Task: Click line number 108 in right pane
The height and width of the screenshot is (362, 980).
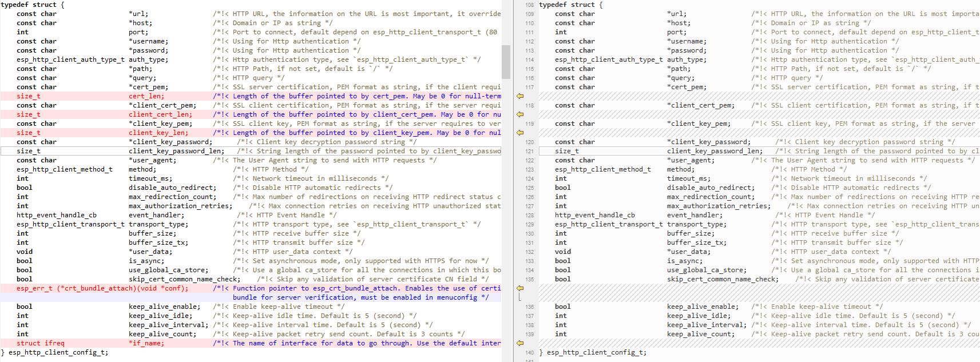Action: pyautogui.click(x=529, y=5)
